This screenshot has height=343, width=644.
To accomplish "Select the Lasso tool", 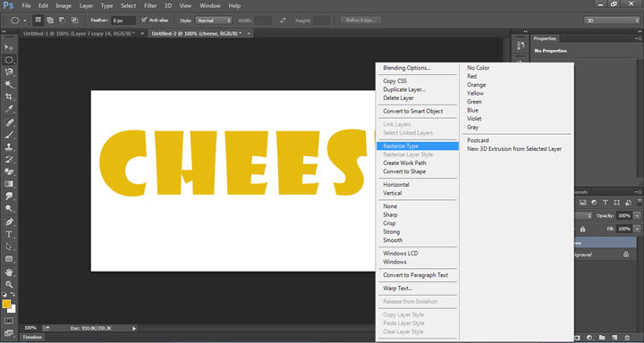I will (x=9, y=72).
